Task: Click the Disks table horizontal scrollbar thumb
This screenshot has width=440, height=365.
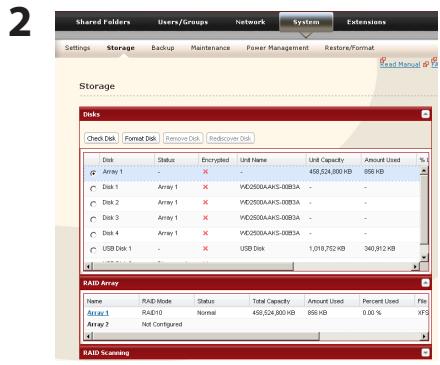Action: pyautogui.click(x=193, y=266)
